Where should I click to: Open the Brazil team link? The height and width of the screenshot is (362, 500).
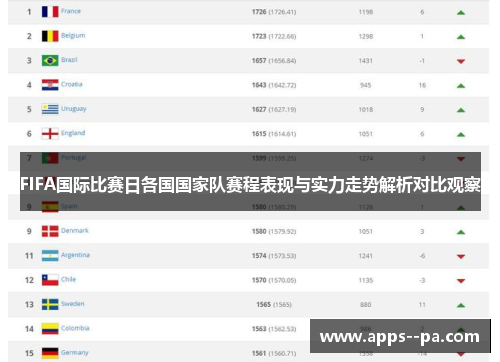click(x=69, y=60)
